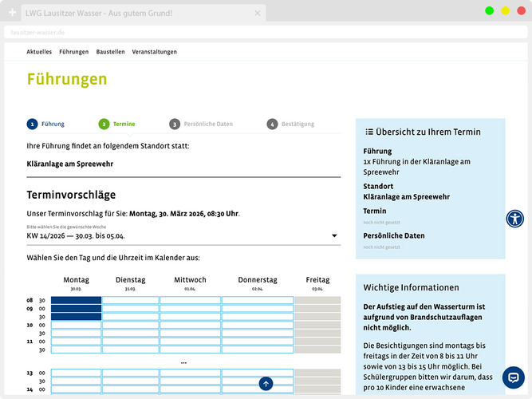Expand hidden midday hours ellipsis
This screenshot has height=399, width=532.
(183, 362)
